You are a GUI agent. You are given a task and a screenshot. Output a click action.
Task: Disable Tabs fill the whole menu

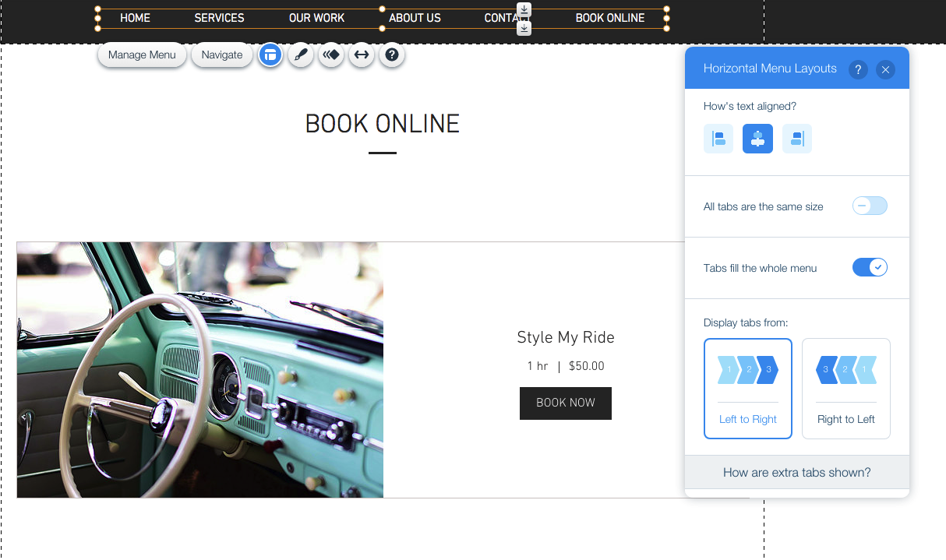point(870,268)
